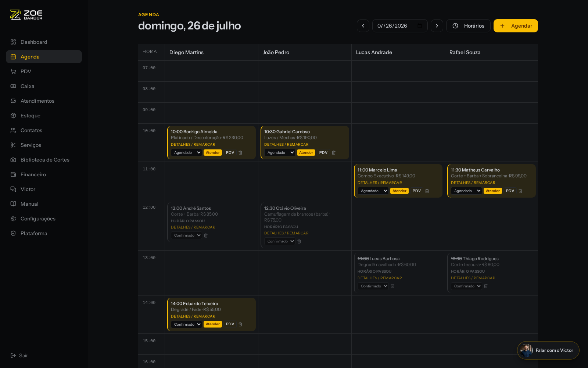Viewport: 588px width, 368px height.
Task: Open the PDV section
Action: click(x=44, y=71)
